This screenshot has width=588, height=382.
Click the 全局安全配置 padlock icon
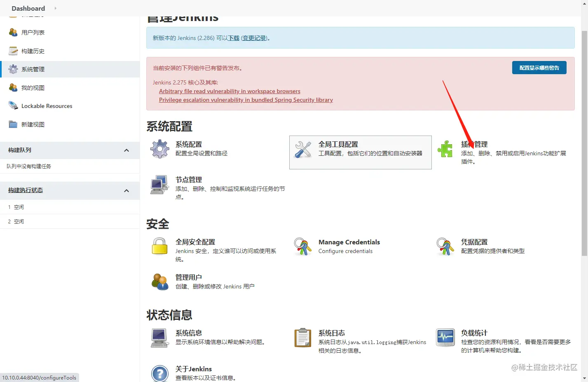[x=160, y=246]
